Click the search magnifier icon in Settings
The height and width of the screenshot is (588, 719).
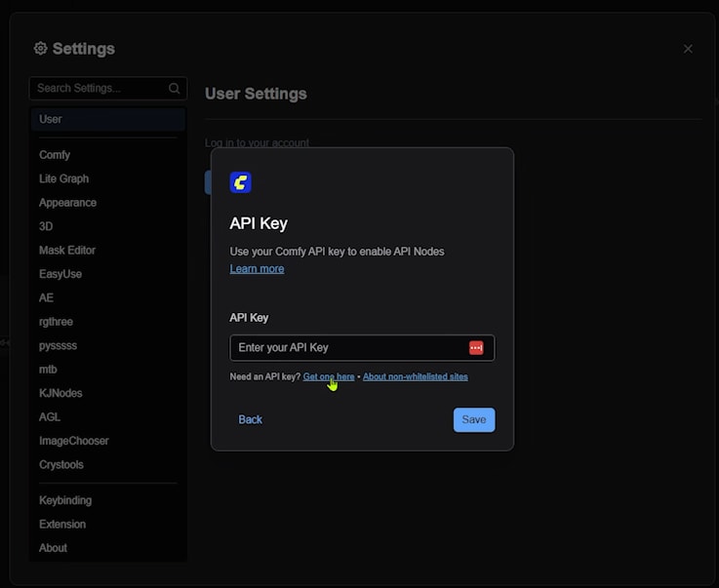[175, 88]
